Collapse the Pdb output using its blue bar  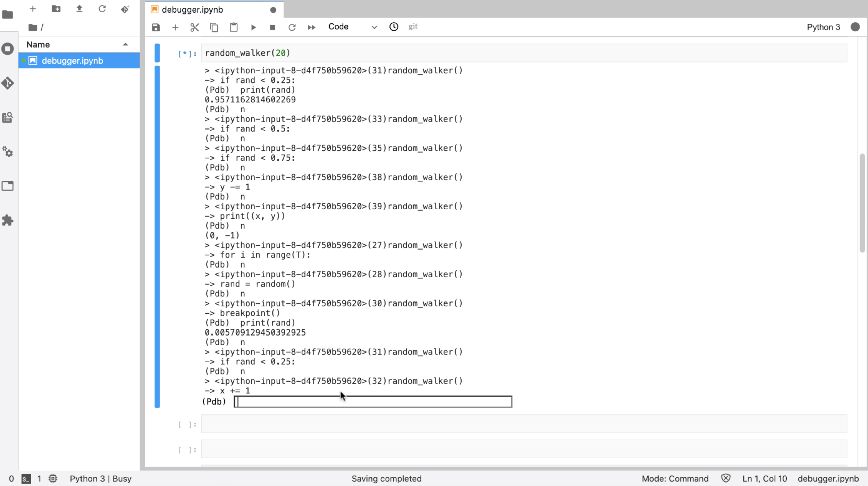157,236
